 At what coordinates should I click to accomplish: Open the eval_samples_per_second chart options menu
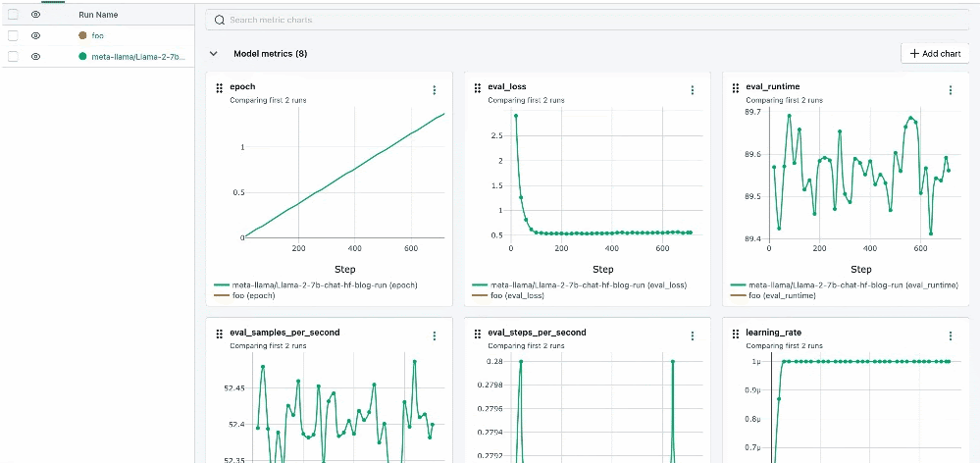coord(435,335)
